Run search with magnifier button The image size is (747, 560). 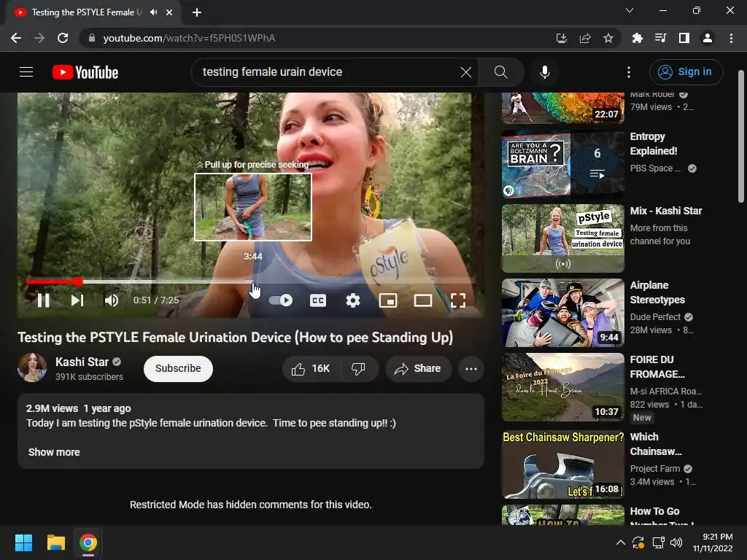point(500,72)
